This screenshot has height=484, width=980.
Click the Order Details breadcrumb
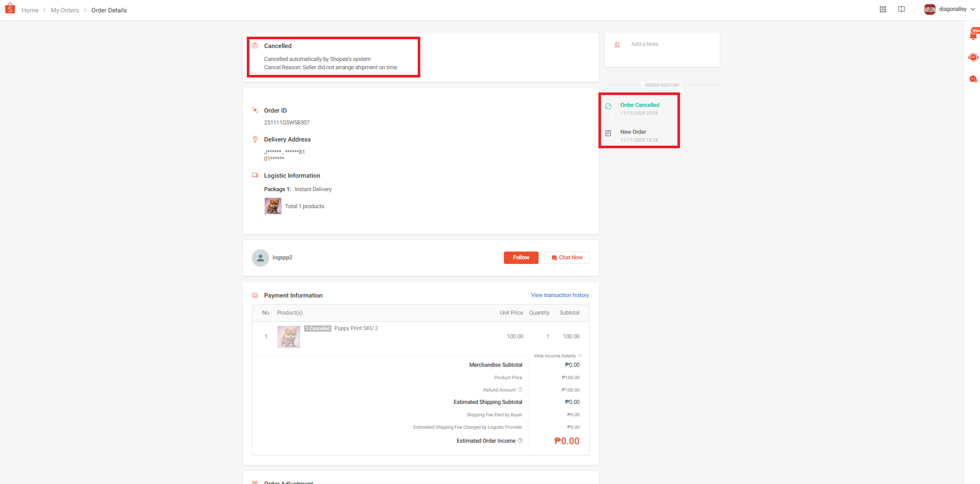pos(109,10)
